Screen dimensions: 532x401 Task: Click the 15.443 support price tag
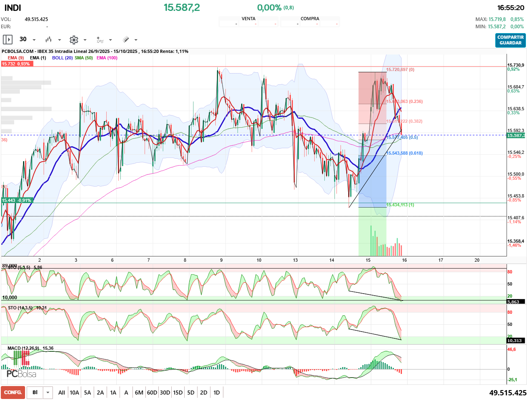tap(17, 200)
